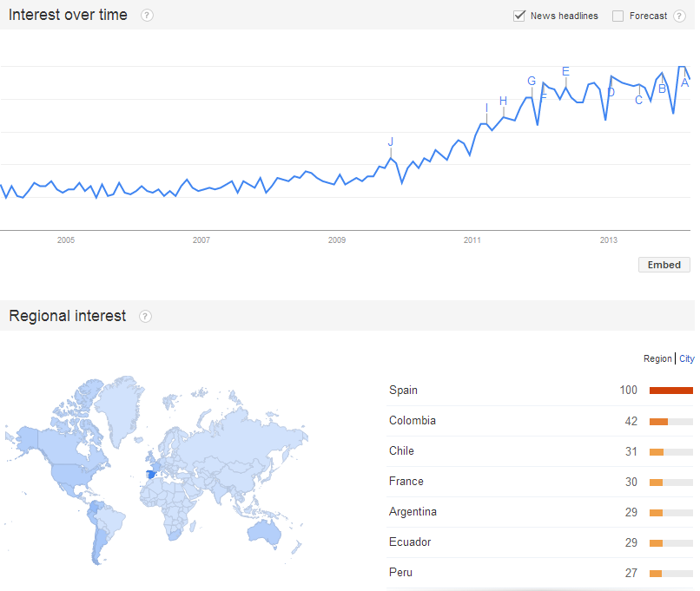
Task: Select Spain in the regional list
Action: 403,391
